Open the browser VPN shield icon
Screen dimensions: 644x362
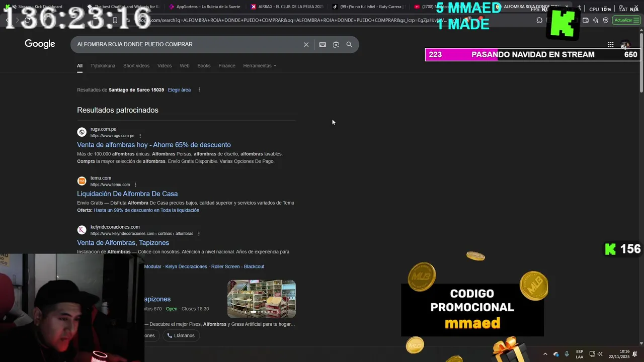(606, 20)
